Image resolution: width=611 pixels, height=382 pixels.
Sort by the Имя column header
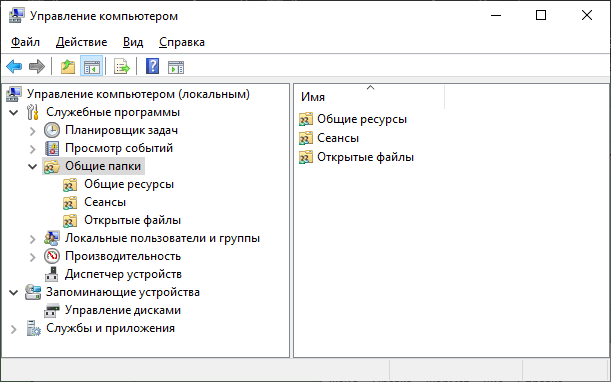(x=370, y=97)
